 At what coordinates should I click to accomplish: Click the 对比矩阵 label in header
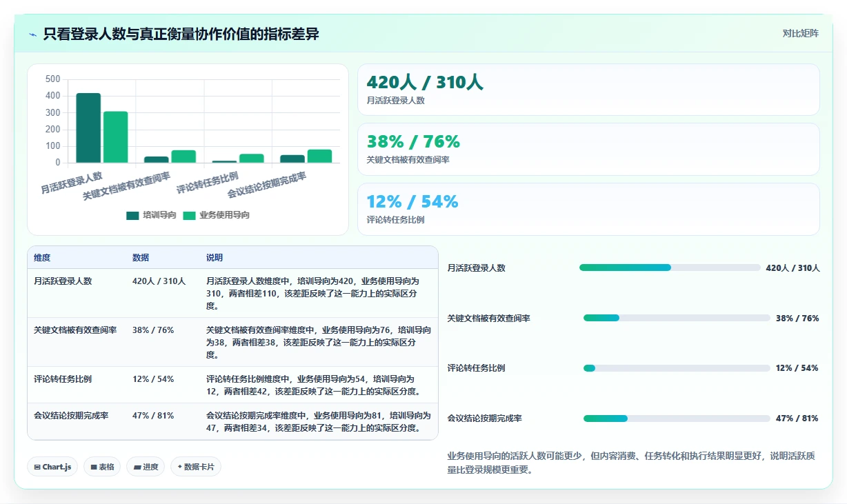[800, 34]
